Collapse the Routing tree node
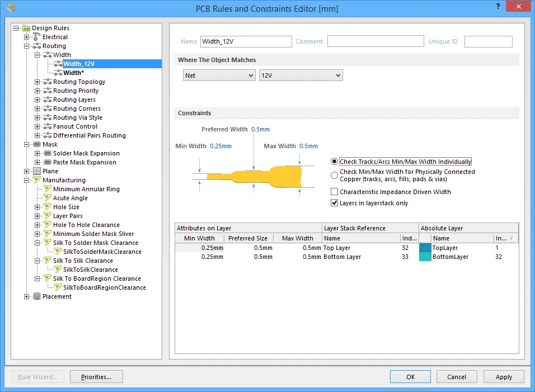The width and height of the screenshot is (535, 392). (27, 46)
